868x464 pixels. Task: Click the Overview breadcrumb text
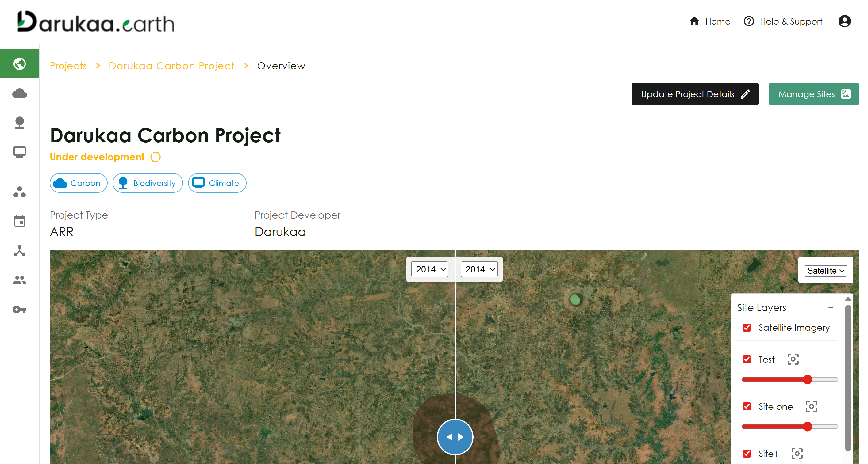click(281, 66)
